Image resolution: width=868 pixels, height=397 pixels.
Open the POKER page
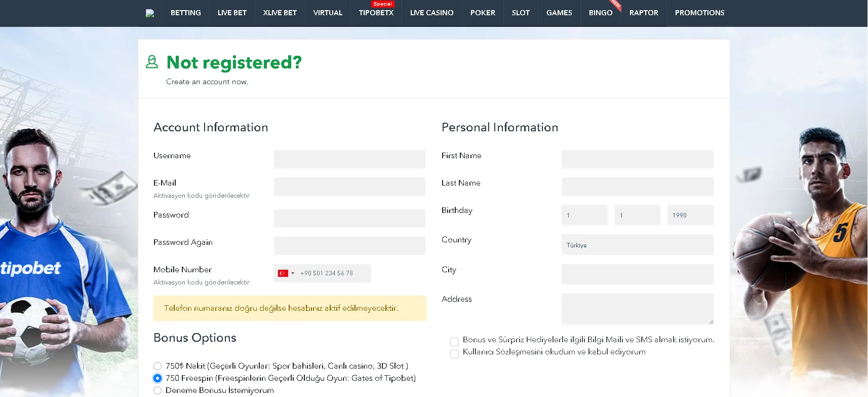[x=483, y=13]
